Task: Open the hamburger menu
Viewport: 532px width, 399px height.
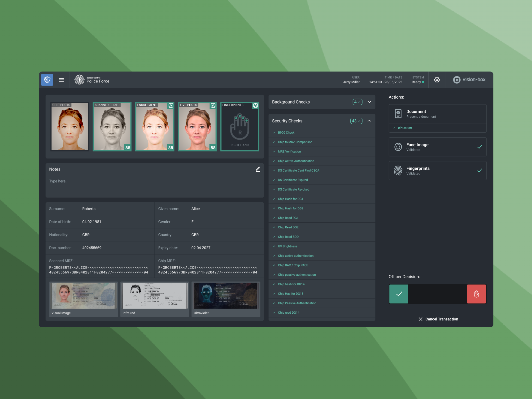Action: 61,80
